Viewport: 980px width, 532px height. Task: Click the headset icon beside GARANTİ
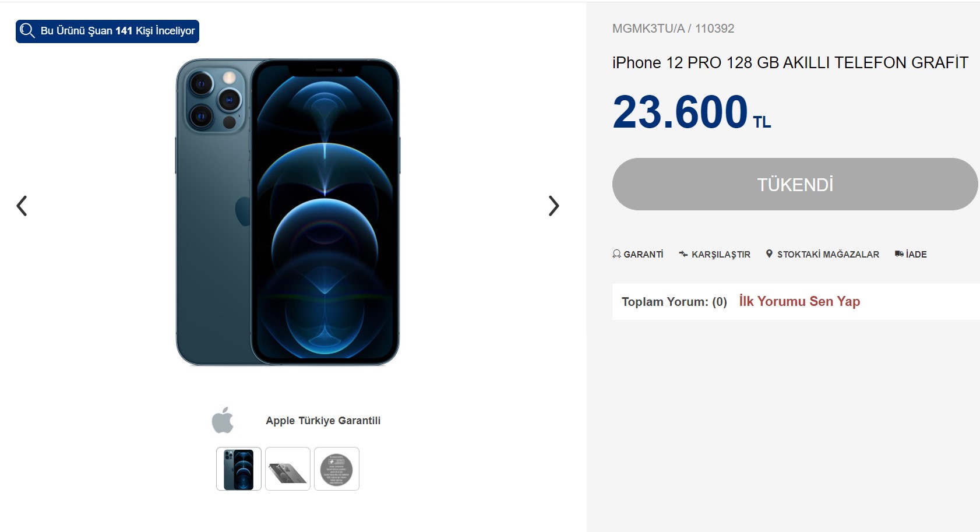(616, 254)
